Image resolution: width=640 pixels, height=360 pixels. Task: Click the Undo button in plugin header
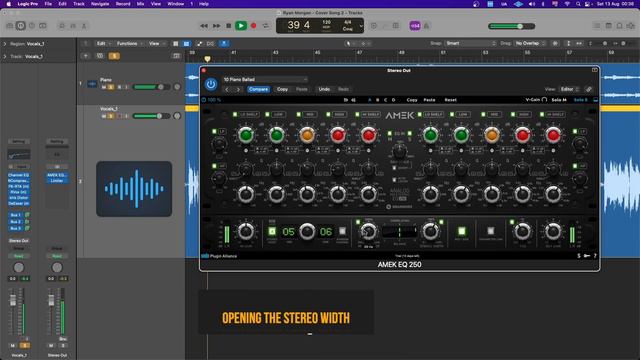[x=324, y=89]
